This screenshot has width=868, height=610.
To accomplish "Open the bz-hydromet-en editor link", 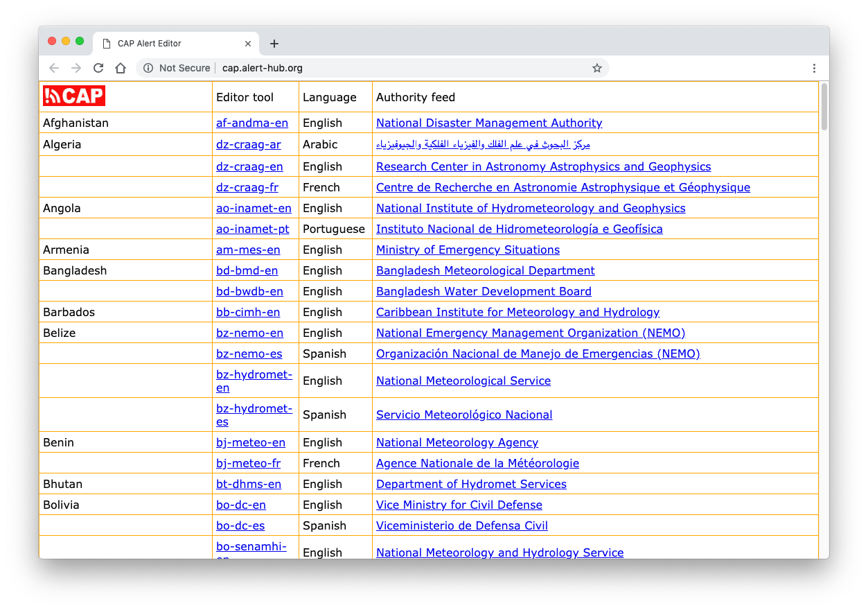I will coord(254,381).
